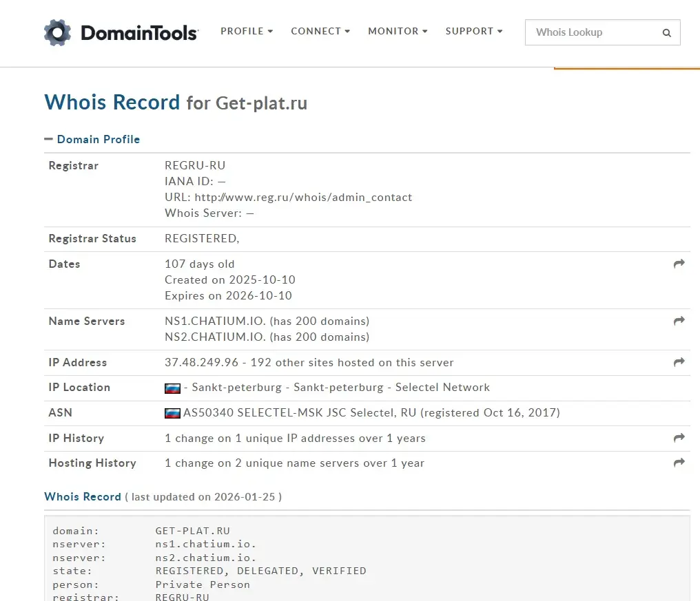Click the '107 days old' text
The height and width of the screenshot is (601, 700).
[x=200, y=264]
